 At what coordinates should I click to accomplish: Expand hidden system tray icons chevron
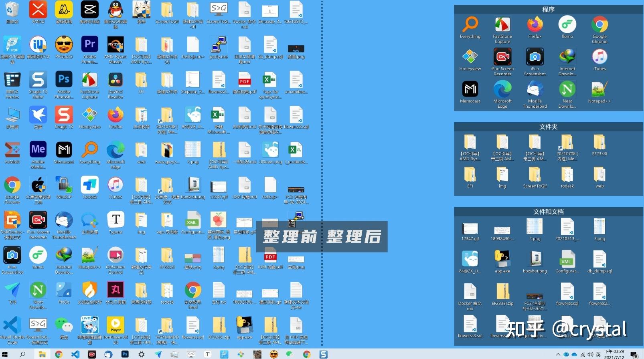(x=558, y=355)
